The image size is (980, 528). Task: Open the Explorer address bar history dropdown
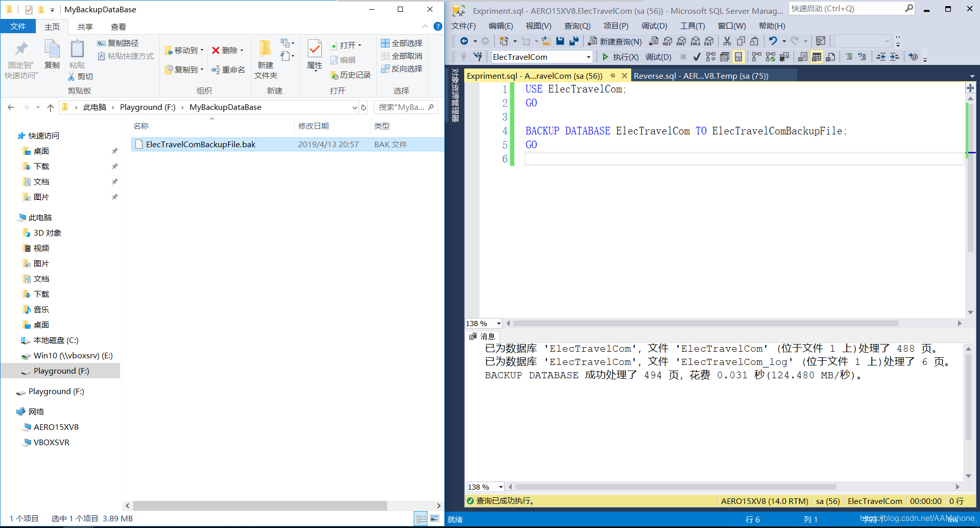pyautogui.click(x=354, y=107)
